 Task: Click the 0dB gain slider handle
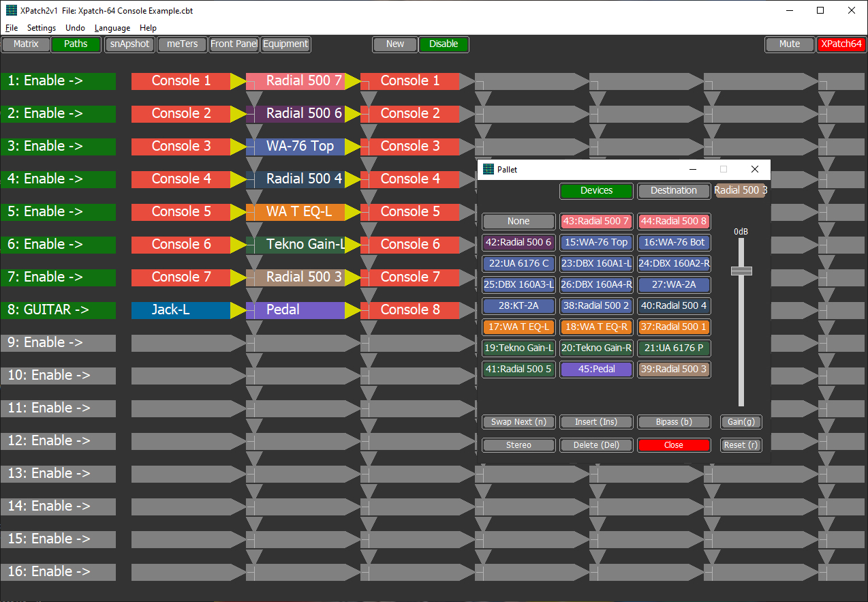coord(741,271)
